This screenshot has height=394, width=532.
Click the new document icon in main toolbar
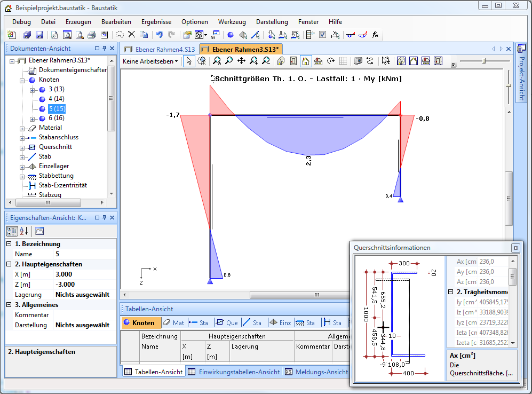(12, 35)
